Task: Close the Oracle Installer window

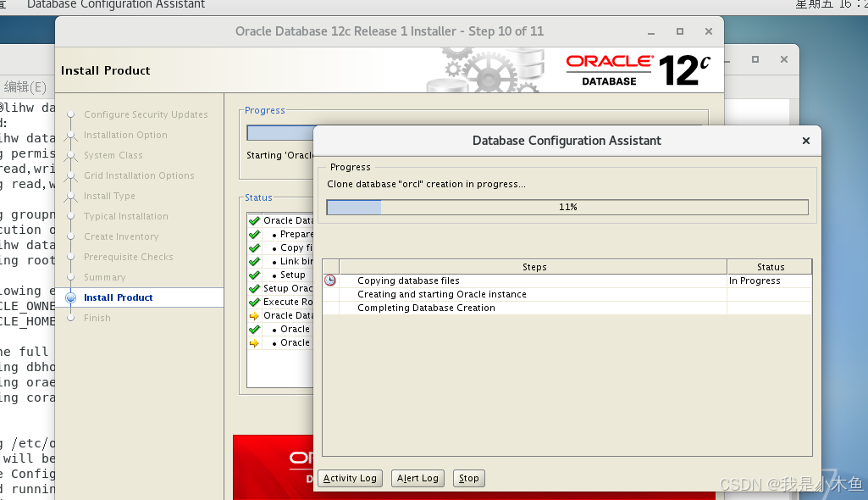Action: [709, 31]
